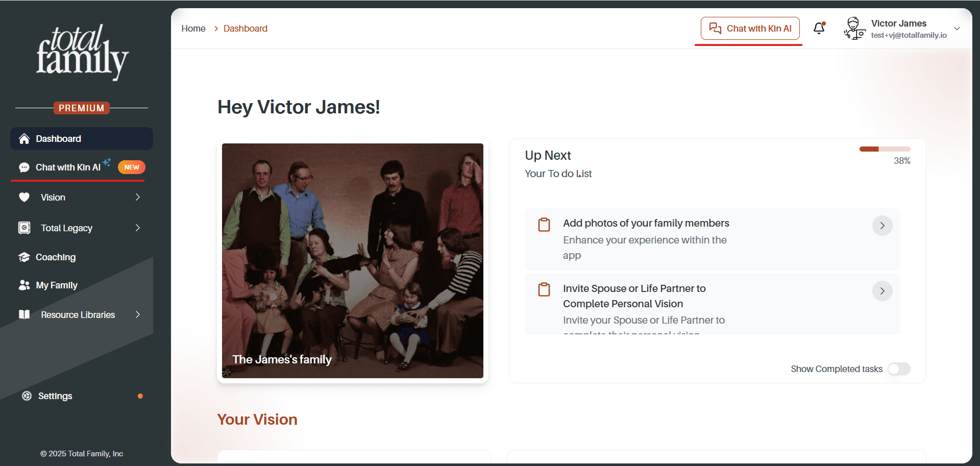Open the notifications bell icon
The height and width of the screenshot is (466, 980).
pos(819,28)
